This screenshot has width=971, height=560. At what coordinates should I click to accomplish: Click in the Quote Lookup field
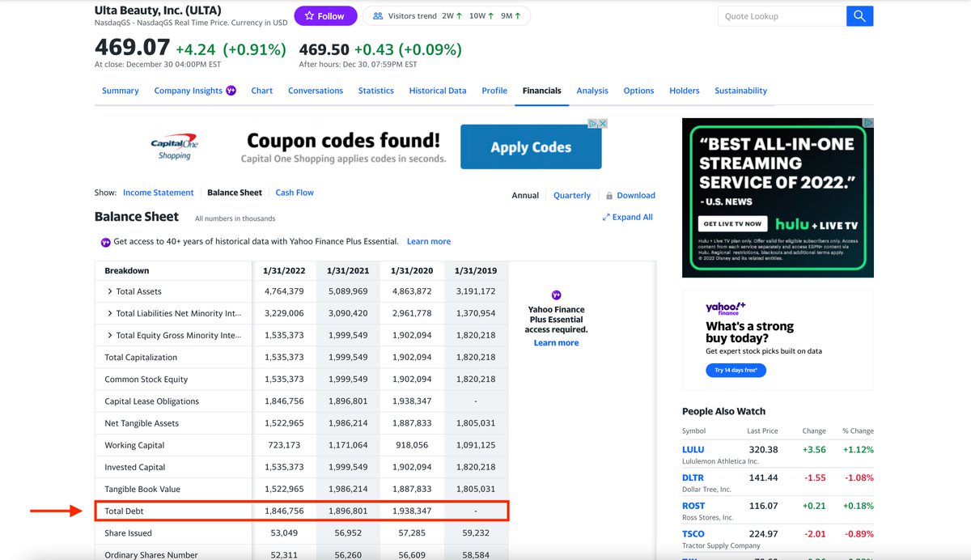pyautogui.click(x=782, y=16)
